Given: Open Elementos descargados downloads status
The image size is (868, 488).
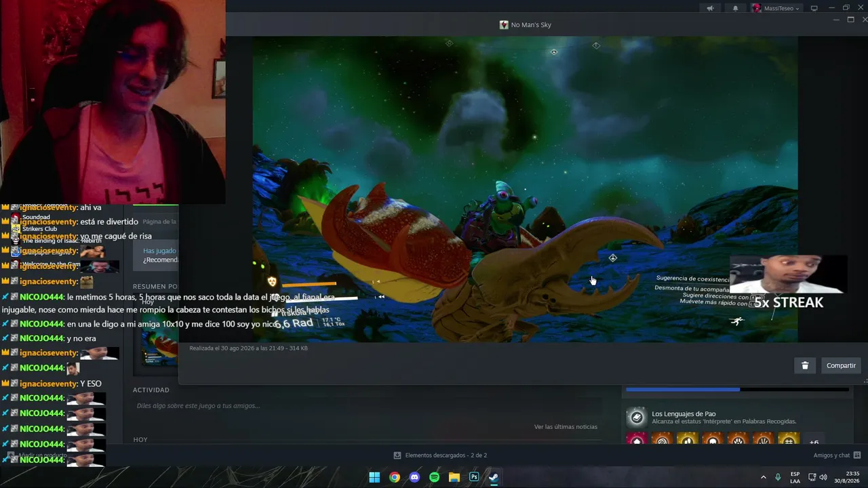Looking at the screenshot, I should (x=440, y=455).
